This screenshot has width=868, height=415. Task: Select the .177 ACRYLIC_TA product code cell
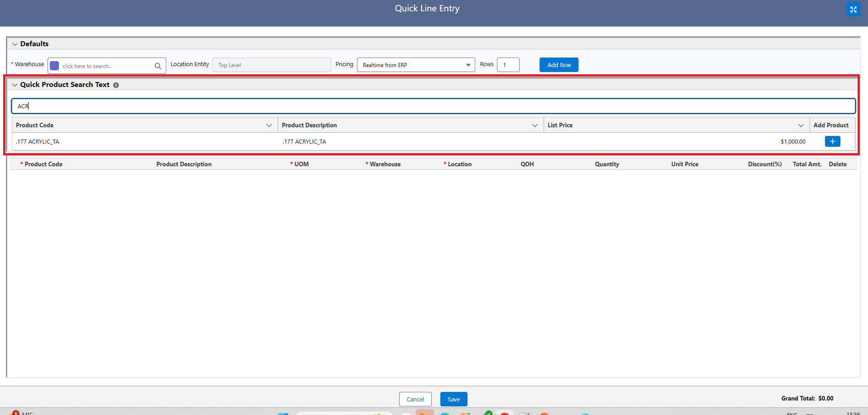point(38,142)
